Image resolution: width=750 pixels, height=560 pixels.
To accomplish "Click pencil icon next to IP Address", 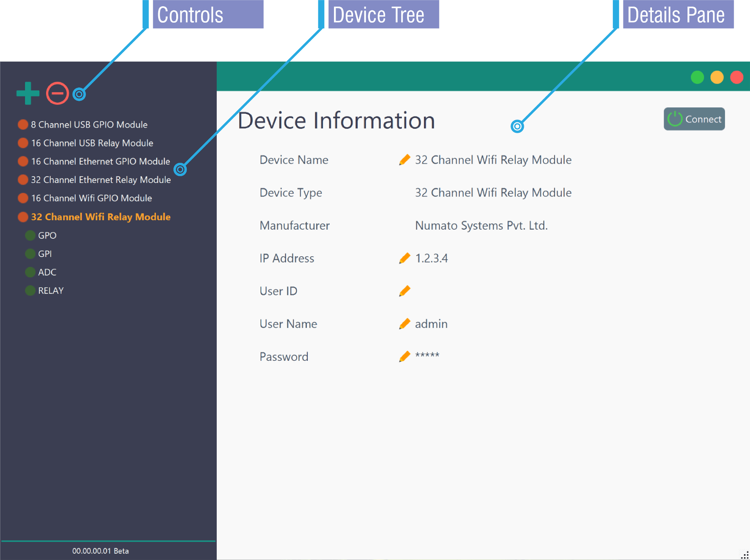I will [405, 258].
